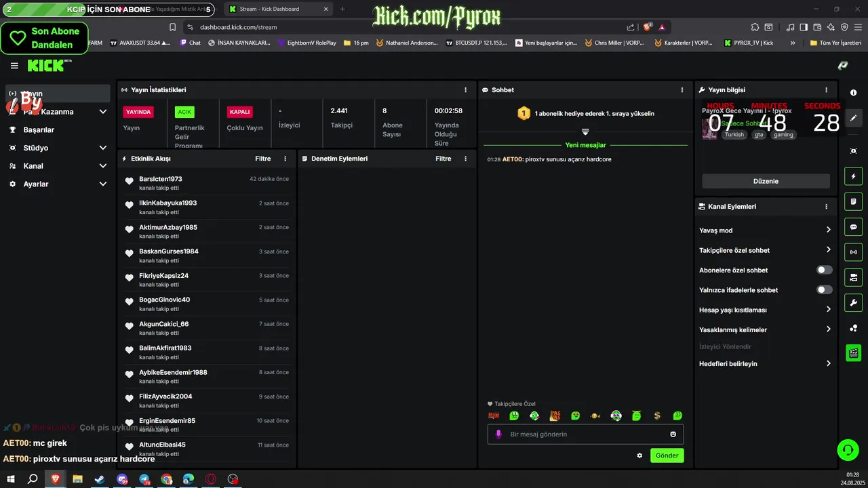The height and width of the screenshot is (488, 868).
Task: Click the pencil edit icon in right sidebar
Action: point(854,118)
